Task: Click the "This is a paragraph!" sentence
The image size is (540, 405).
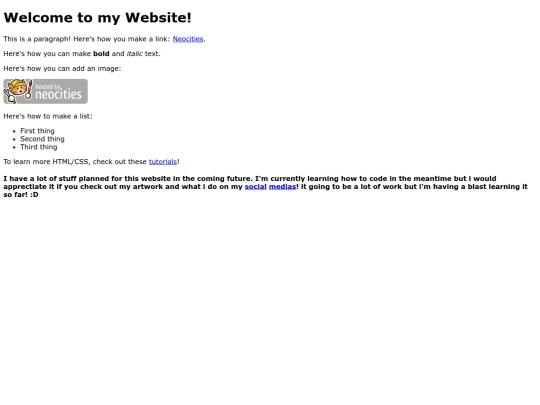Action: tap(37, 39)
